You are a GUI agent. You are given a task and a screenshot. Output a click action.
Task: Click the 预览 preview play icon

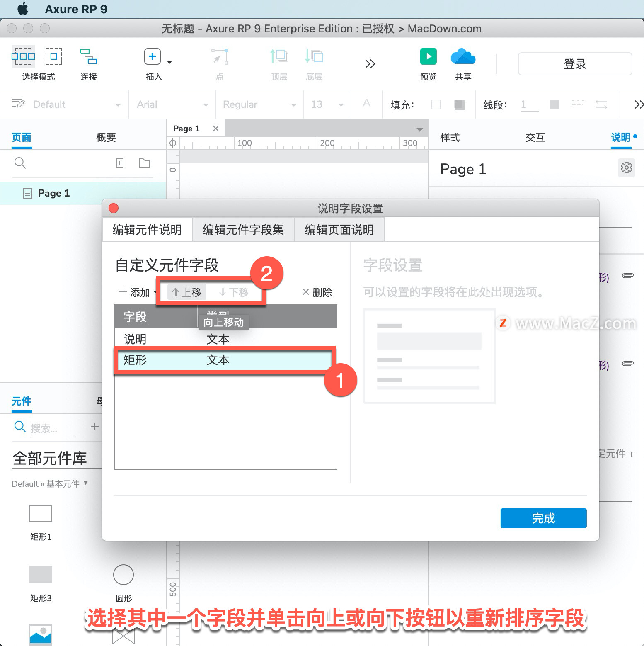pyautogui.click(x=429, y=56)
